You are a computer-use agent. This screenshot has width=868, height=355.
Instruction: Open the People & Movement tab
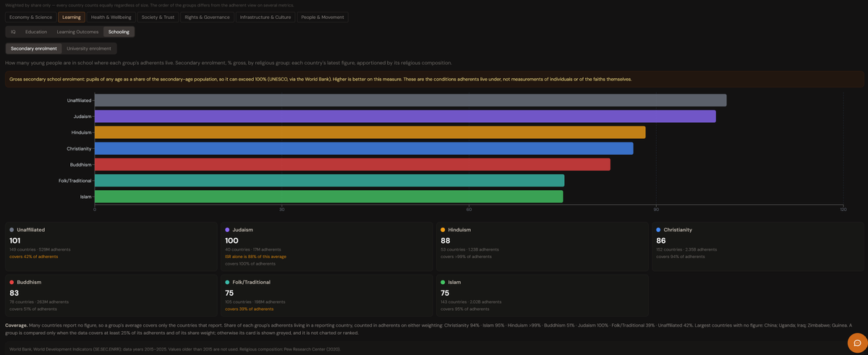pyautogui.click(x=323, y=17)
